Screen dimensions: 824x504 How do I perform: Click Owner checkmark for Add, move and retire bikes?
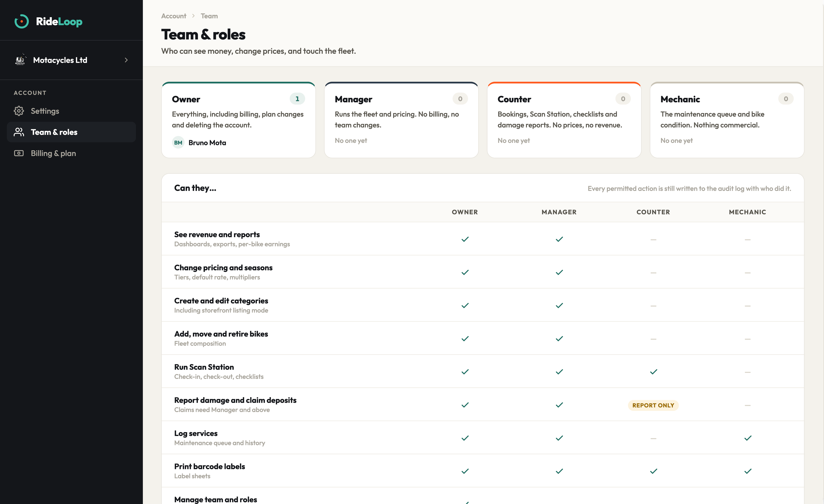(x=465, y=338)
